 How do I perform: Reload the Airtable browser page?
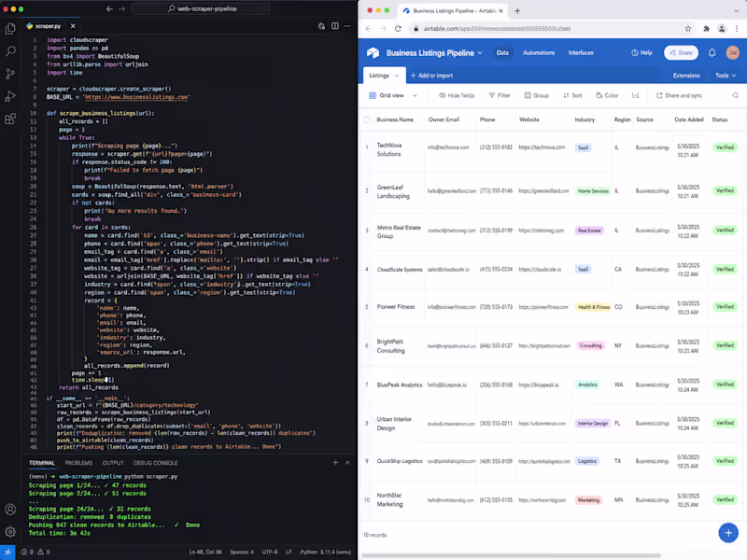click(399, 29)
